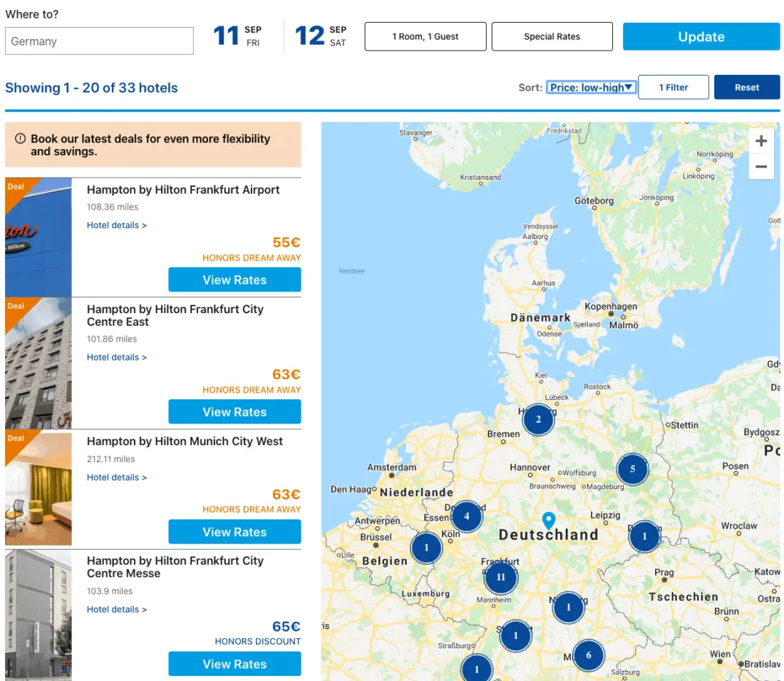784x681 pixels.
Task: Select the 6-hotel cluster near Munich
Action: pos(588,655)
